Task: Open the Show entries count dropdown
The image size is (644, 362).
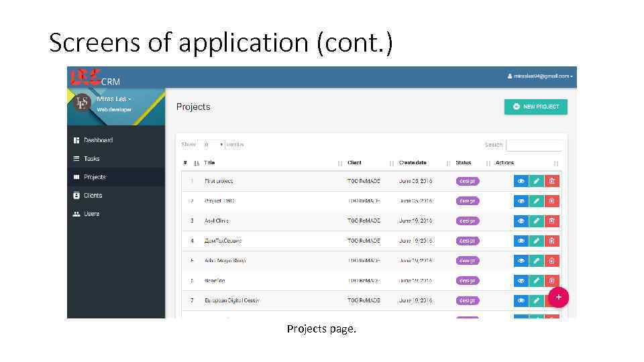Action: (213, 144)
